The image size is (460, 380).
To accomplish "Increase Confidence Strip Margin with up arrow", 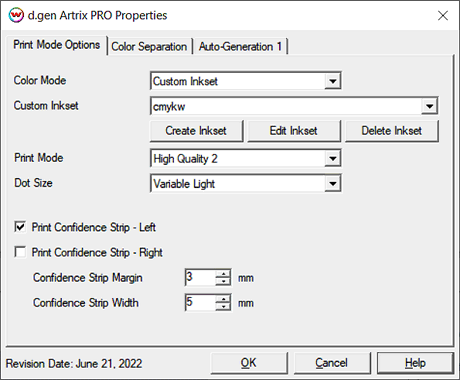I will (x=223, y=274).
